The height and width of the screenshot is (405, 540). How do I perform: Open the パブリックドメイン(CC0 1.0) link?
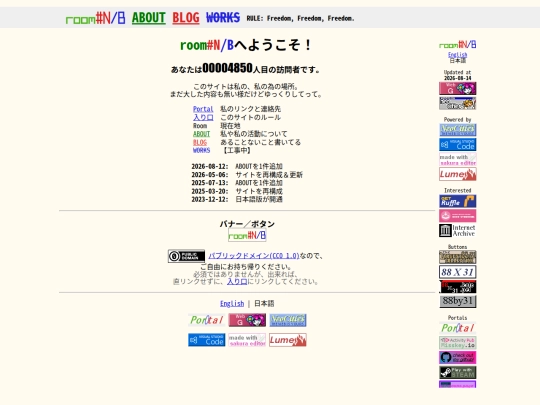click(x=254, y=256)
